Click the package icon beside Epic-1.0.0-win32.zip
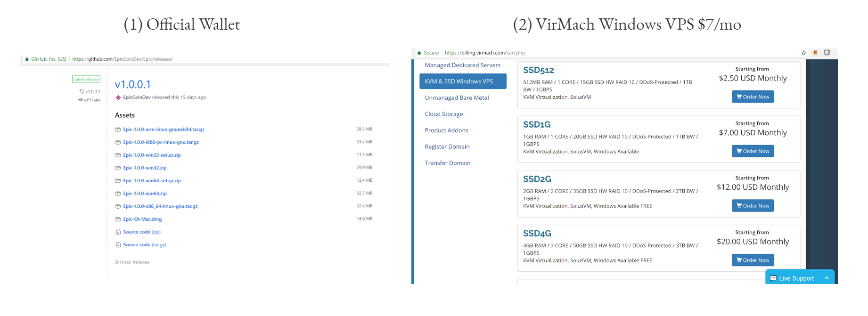Screen dimensions: 868x316 click(118, 168)
